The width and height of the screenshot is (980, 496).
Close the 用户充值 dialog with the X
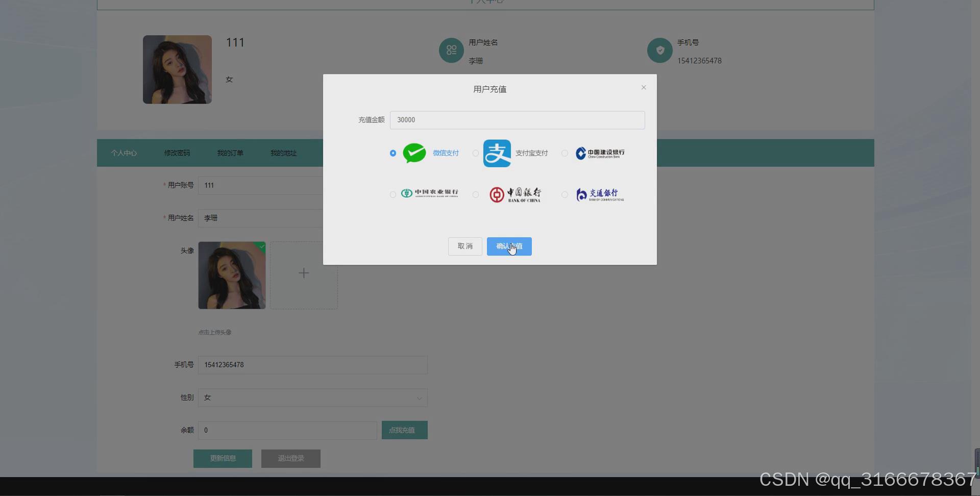coord(644,87)
